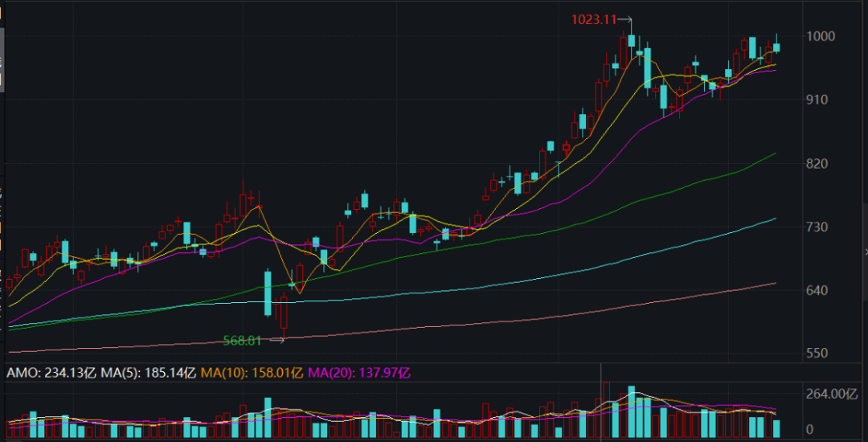
Task: Click the 568.81 lowest price marker
Action: coord(243,340)
